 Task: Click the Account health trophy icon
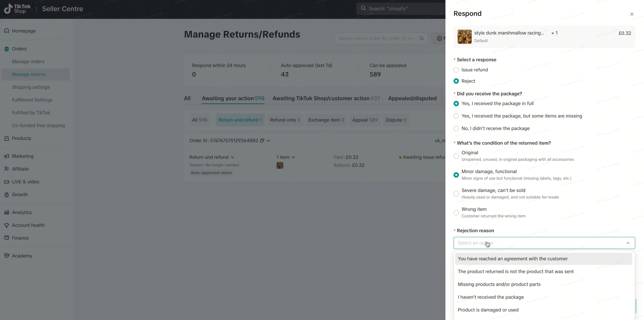point(7,225)
